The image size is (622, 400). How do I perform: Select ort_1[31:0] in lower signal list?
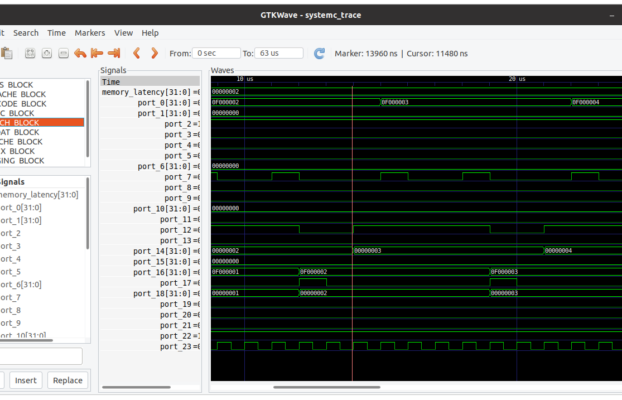point(21,220)
